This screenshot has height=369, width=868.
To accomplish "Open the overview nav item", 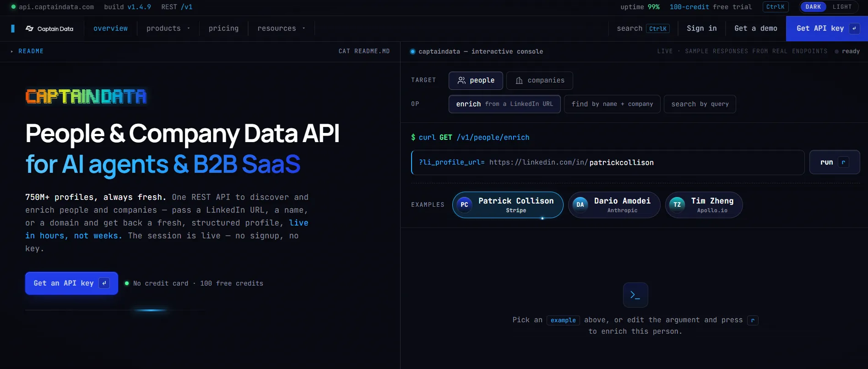I will coord(110,28).
